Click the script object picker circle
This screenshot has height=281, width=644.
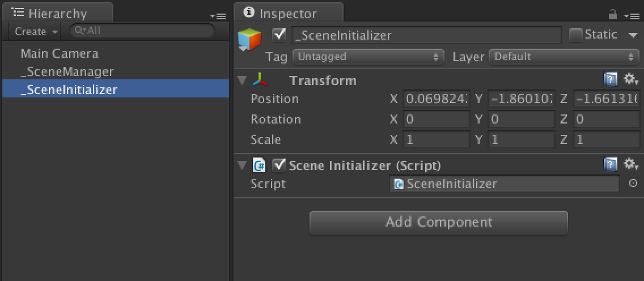(633, 184)
